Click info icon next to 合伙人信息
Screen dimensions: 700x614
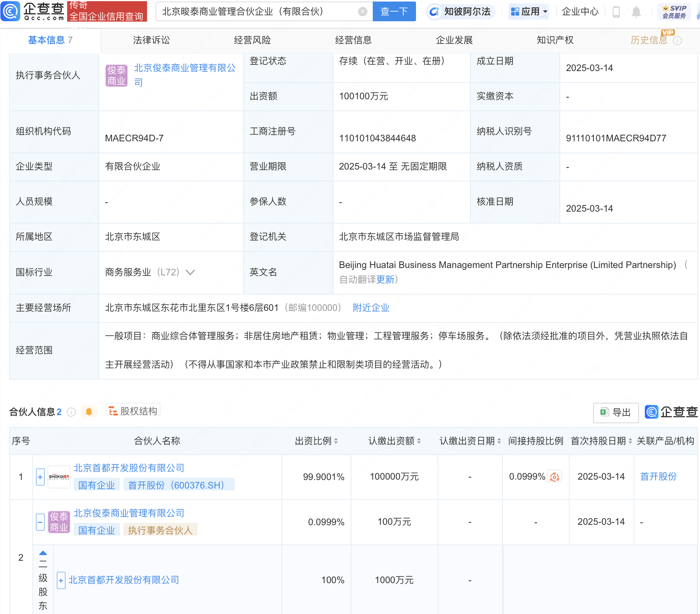[x=71, y=412]
